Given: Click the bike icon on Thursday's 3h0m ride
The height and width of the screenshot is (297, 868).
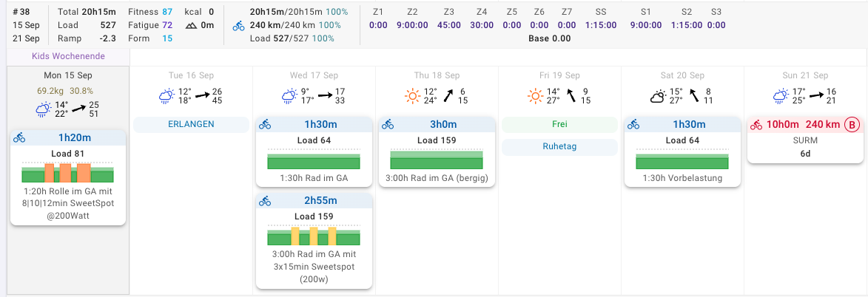Looking at the screenshot, I should pos(388,125).
